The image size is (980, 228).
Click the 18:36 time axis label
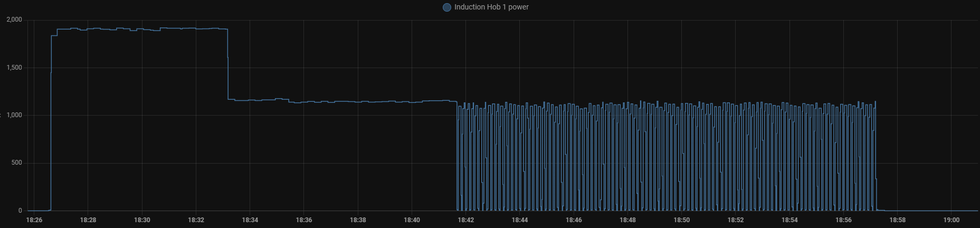click(304, 220)
